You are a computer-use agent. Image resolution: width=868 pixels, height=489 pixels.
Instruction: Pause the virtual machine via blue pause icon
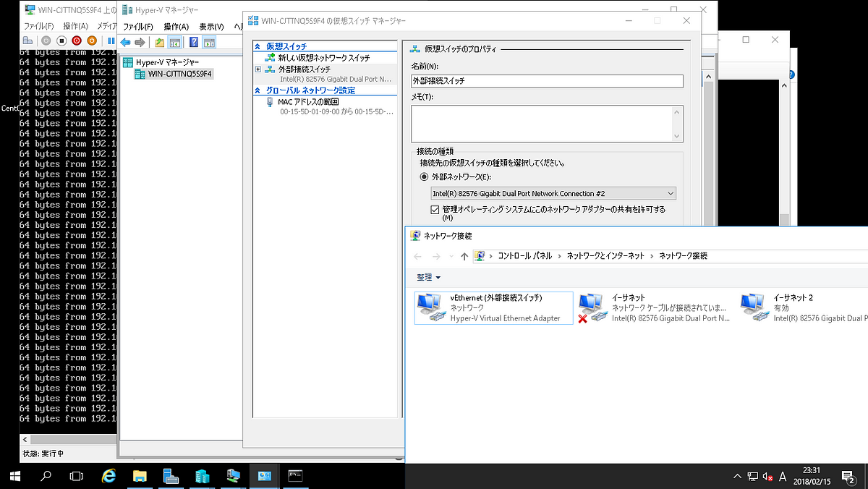tap(111, 41)
